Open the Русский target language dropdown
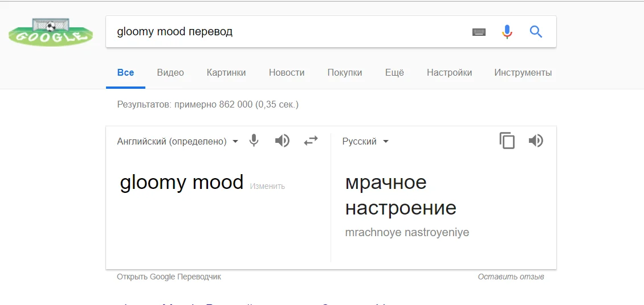 pyautogui.click(x=365, y=142)
